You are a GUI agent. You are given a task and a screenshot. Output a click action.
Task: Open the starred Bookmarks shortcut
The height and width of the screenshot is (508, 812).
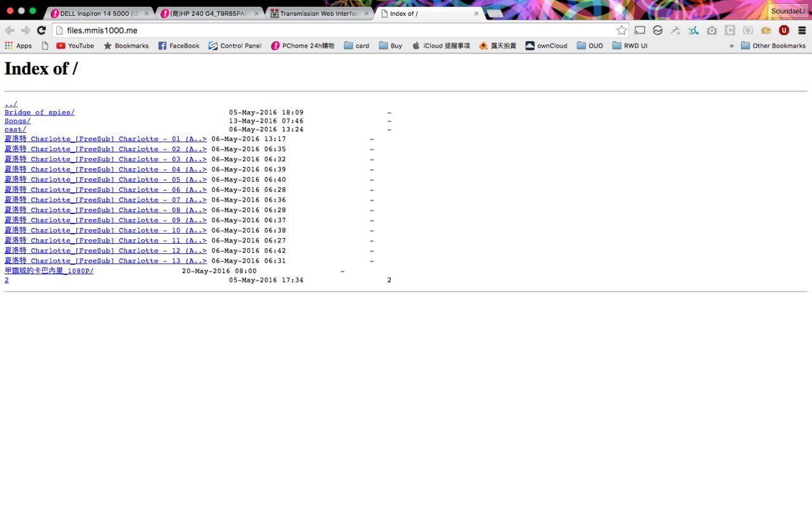pos(126,46)
